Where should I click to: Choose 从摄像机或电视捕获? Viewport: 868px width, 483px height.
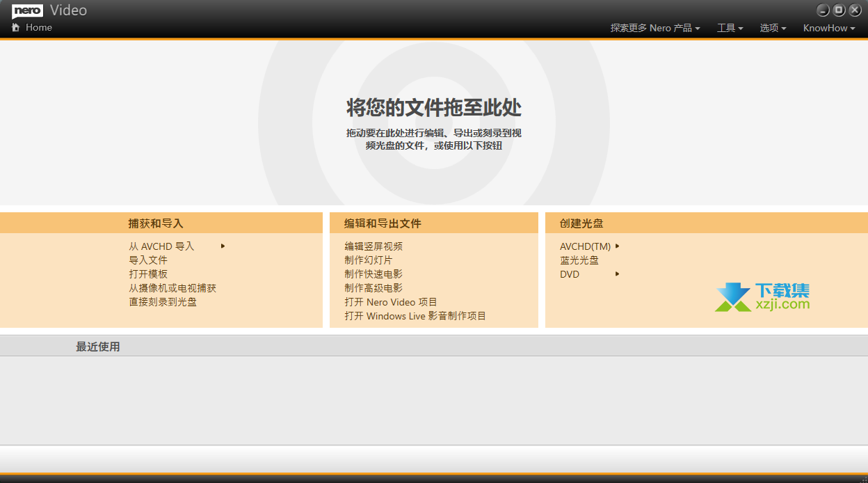(172, 288)
